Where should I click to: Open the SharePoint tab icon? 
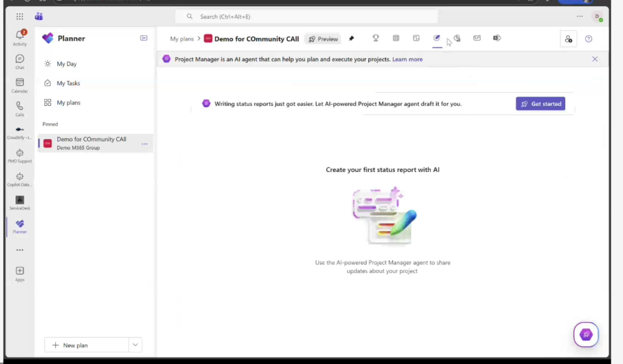(497, 38)
